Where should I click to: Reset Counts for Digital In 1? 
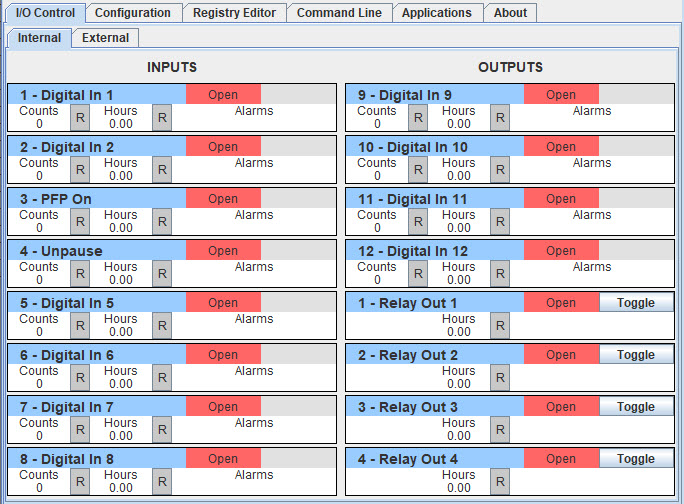pyautogui.click(x=80, y=117)
